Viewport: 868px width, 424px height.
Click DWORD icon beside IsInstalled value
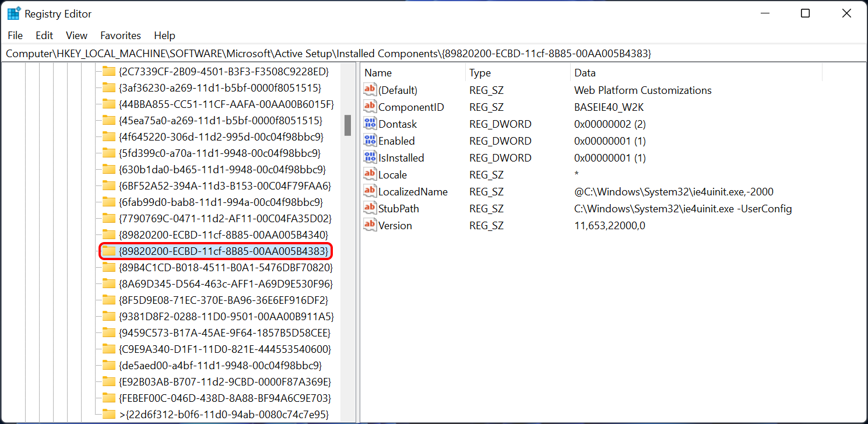pos(370,157)
